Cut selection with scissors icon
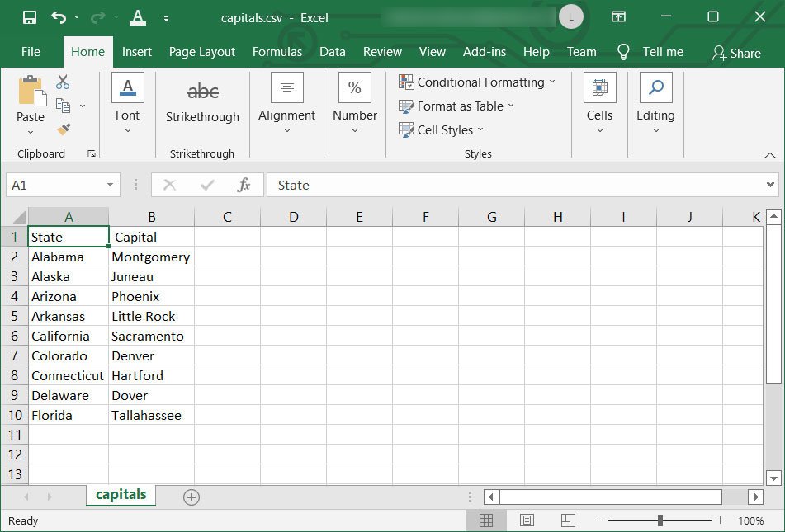The width and height of the screenshot is (785, 532). pos(63,82)
